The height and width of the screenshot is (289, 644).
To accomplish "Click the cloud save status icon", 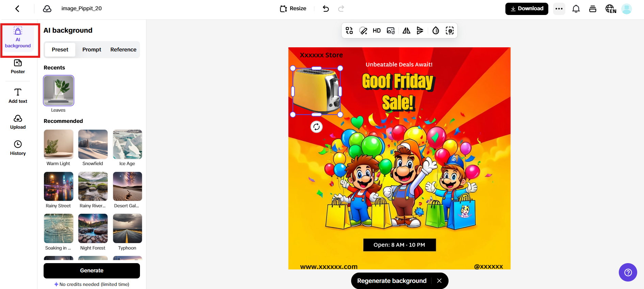I will [47, 9].
